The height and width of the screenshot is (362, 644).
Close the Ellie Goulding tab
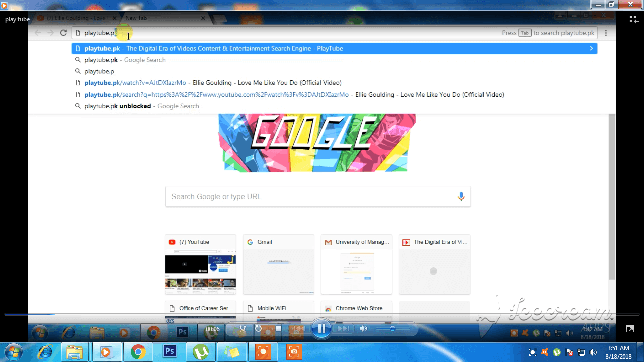coord(115,18)
